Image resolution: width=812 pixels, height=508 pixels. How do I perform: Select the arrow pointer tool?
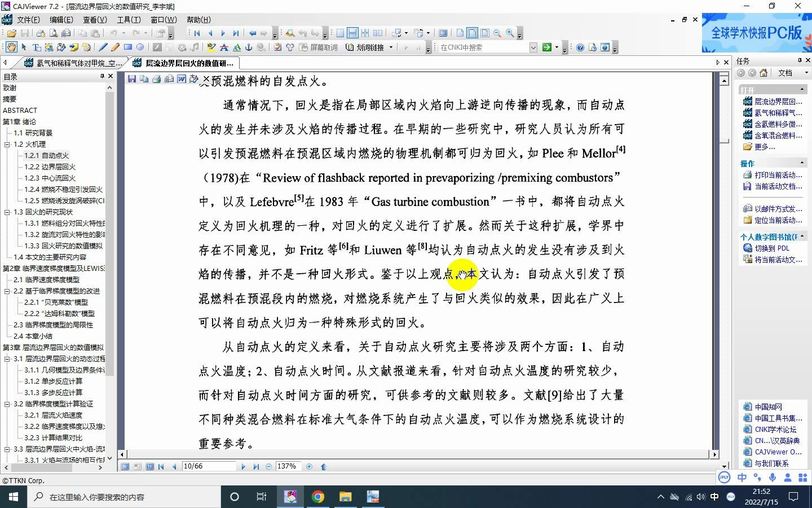point(24,47)
